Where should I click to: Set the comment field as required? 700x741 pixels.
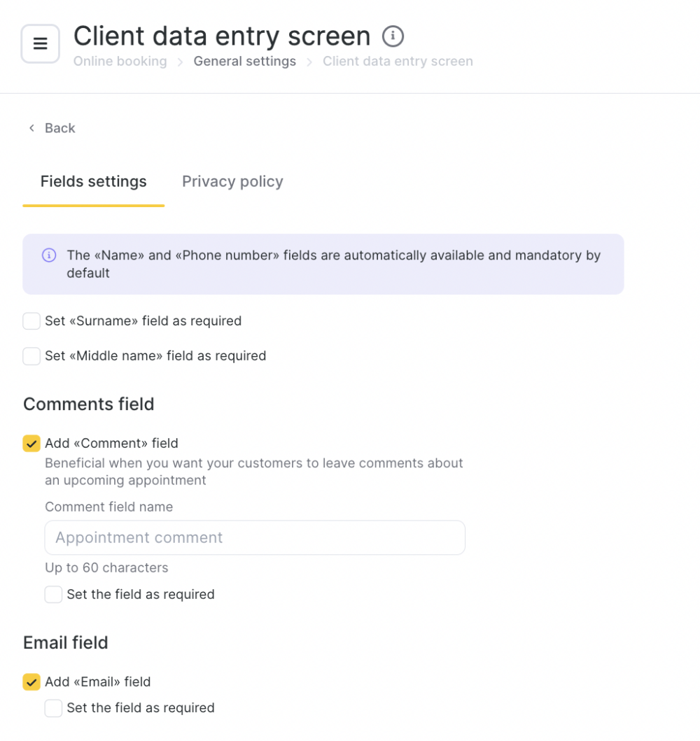click(53, 595)
